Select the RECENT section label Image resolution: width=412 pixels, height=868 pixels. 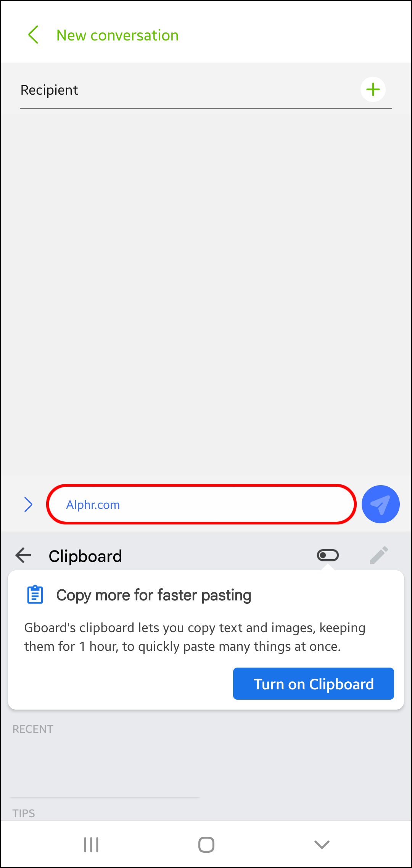click(x=33, y=729)
